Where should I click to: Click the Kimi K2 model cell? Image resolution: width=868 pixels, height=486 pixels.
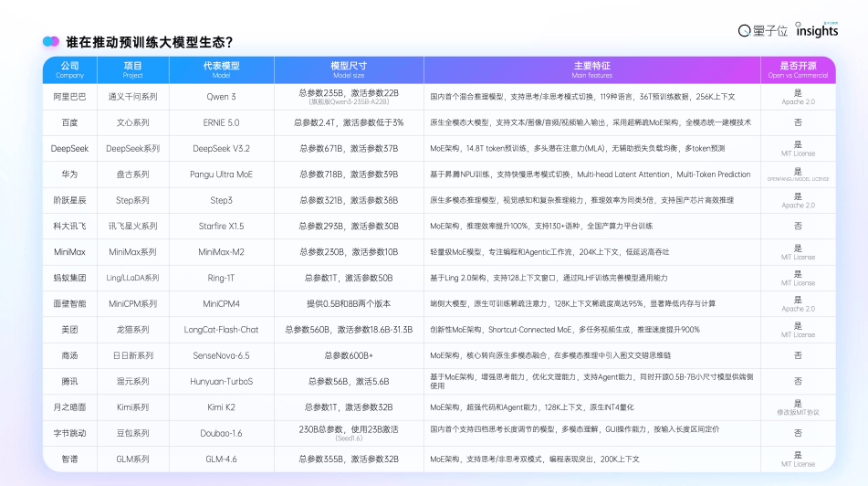221,407
